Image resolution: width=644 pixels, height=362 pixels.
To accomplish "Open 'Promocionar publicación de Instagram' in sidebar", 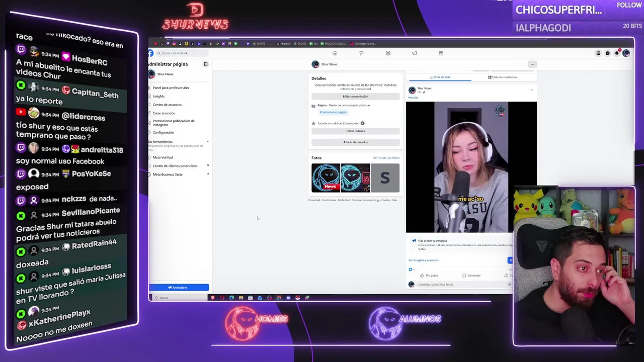I will pyautogui.click(x=174, y=123).
